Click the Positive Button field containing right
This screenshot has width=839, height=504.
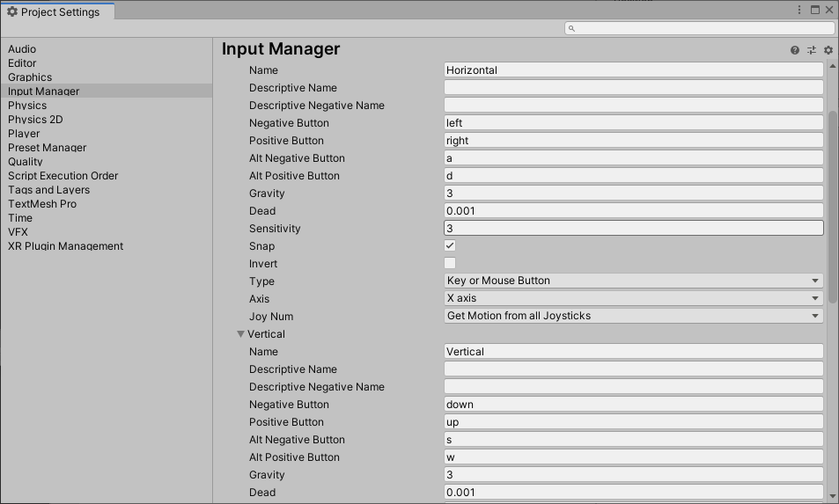tap(634, 141)
